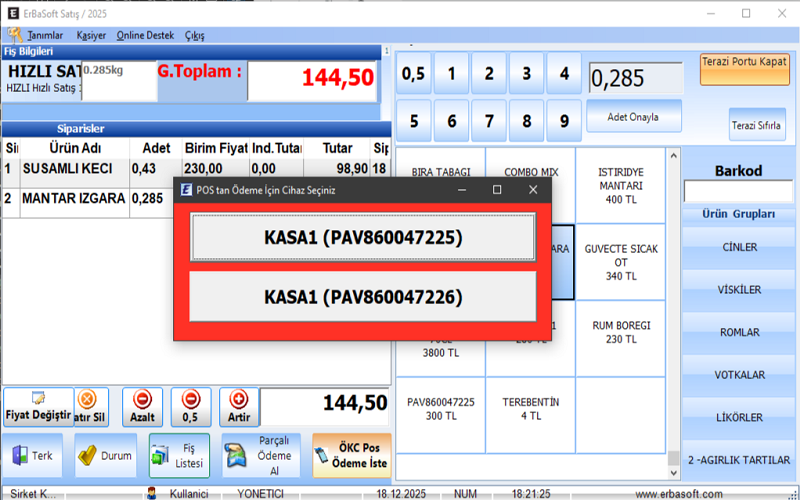This screenshot has width=800, height=500.
Task: Click the Fiyat Değiştir price edit icon
Action: (x=38, y=398)
